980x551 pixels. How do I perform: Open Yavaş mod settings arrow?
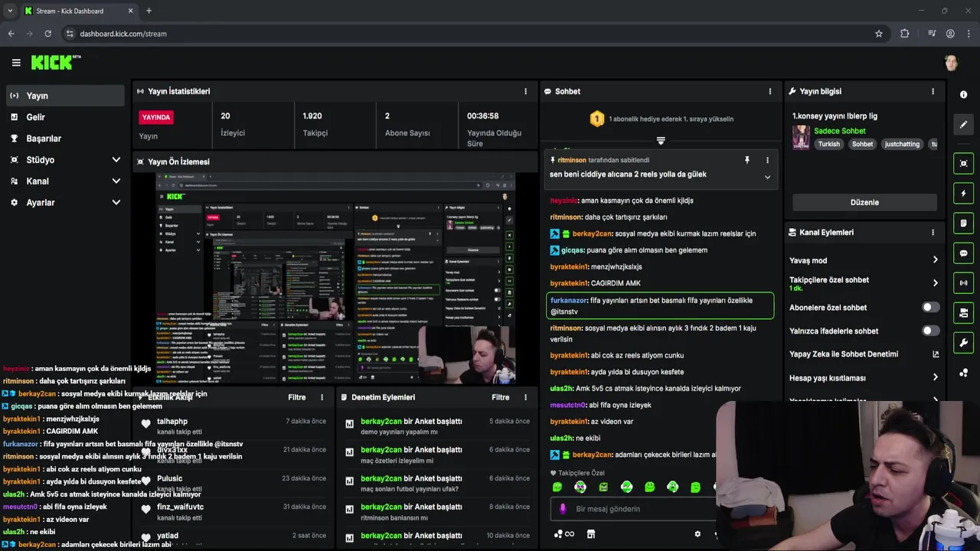(x=935, y=260)
